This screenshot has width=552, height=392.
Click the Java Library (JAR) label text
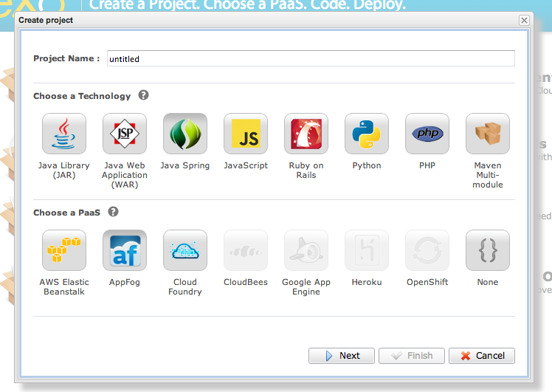(x=64, y=170)
